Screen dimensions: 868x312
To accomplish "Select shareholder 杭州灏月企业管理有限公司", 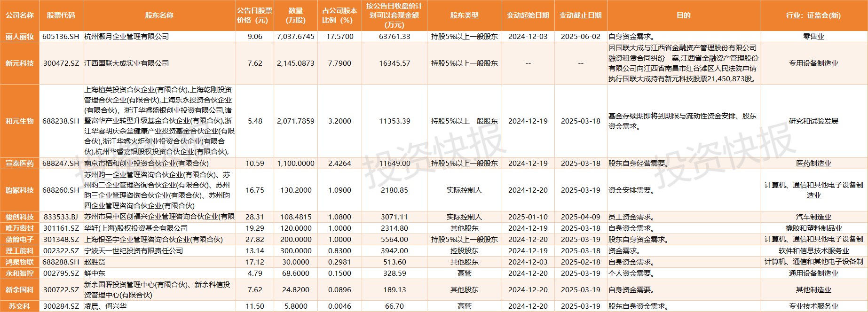I will click(126, 37).
